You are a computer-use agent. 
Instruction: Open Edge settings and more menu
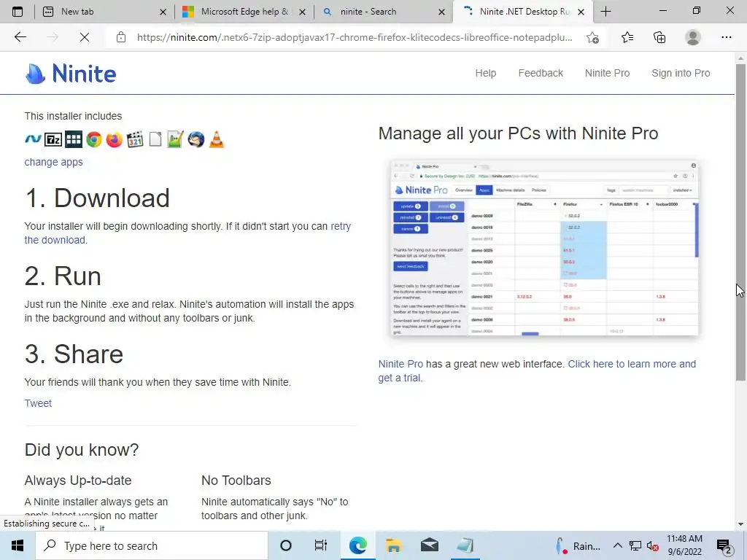726,37
